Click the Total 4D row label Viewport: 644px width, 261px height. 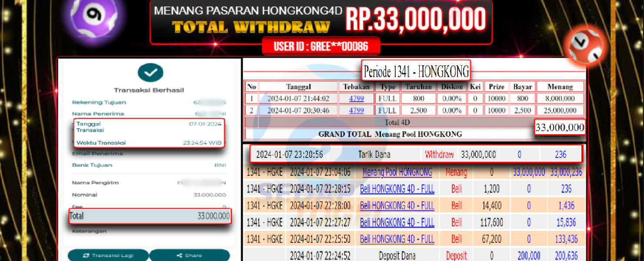point(397,122)
